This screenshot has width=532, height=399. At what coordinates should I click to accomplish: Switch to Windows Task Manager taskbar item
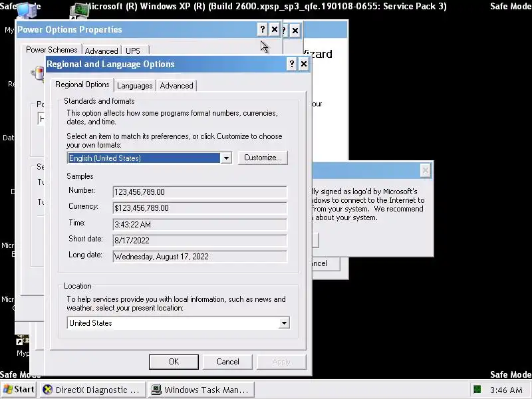(x=201, y=390)
